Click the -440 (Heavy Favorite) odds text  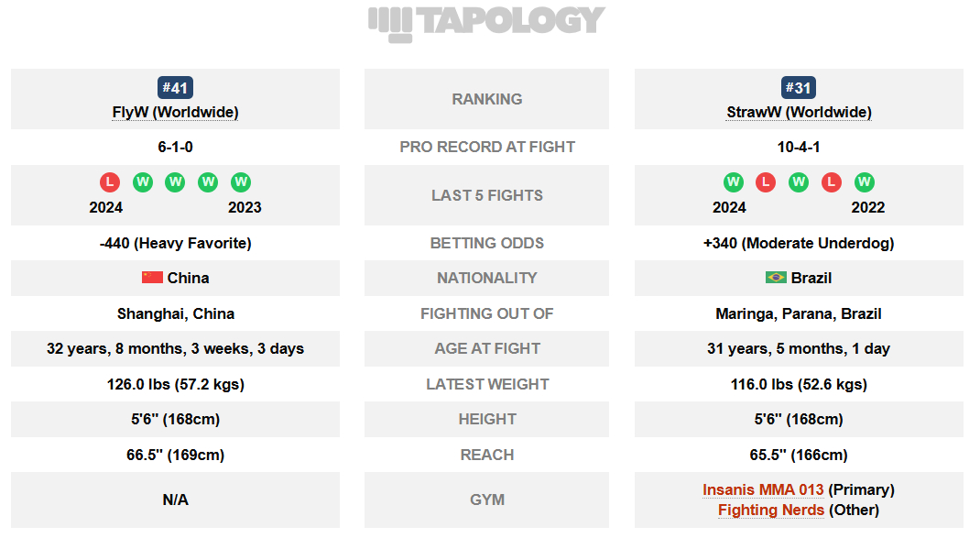[x=176, y=243]
